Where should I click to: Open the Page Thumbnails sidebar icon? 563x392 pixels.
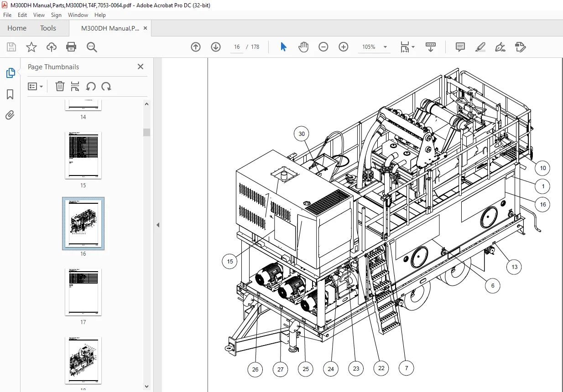(x=10, y=73)
